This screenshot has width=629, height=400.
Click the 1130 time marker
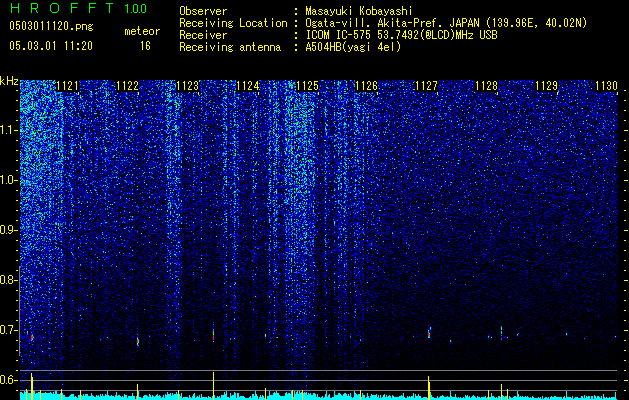click(607, 86)
